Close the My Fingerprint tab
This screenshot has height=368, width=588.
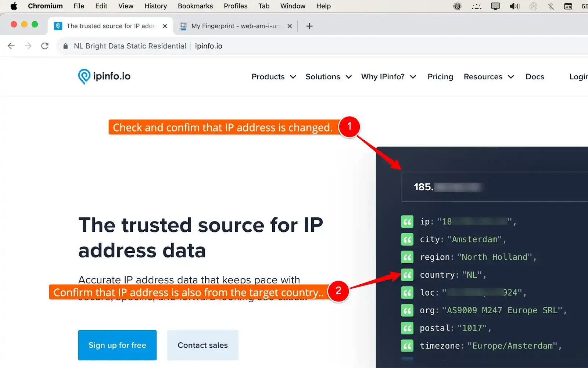click(290, 26)
